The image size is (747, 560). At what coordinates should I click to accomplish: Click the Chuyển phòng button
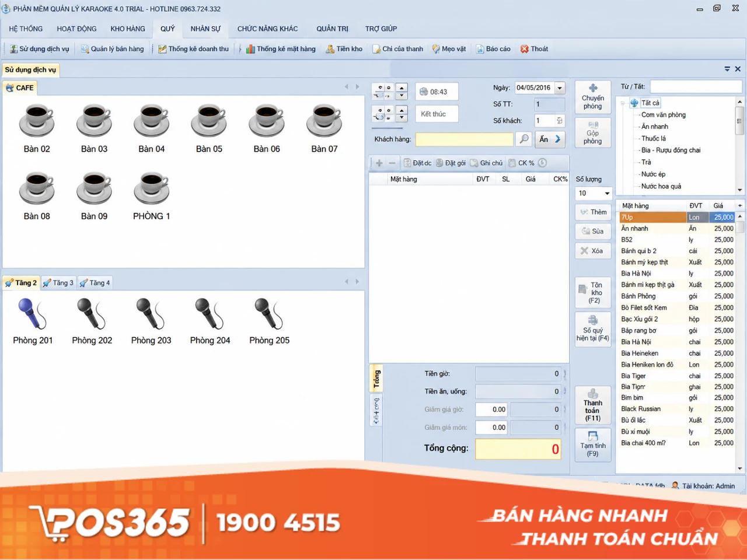click(593, 97)
